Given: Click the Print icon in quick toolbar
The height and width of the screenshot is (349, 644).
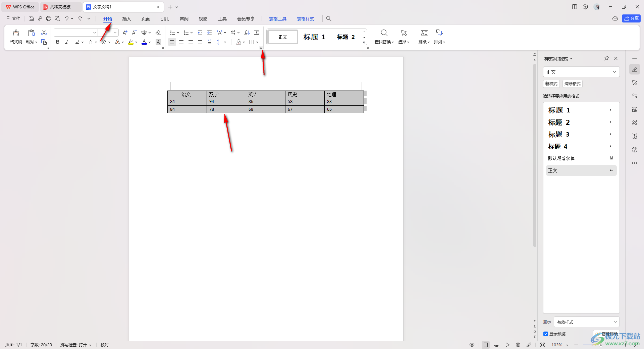Looking at the screenshot, I should coord(49,19).
